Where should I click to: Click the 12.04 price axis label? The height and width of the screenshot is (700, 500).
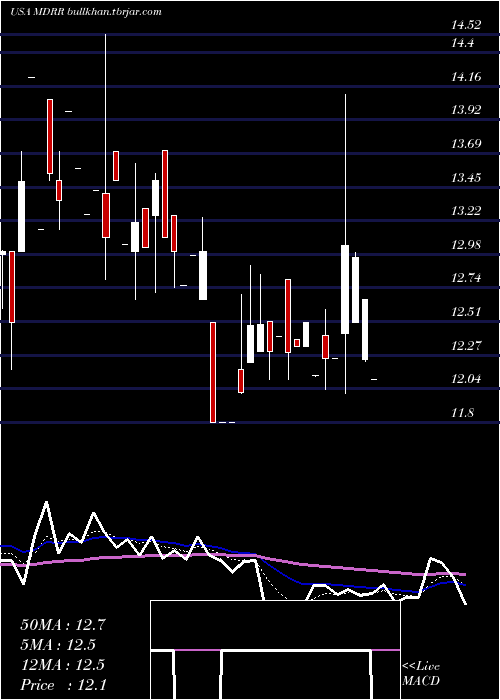click(466, 379)
